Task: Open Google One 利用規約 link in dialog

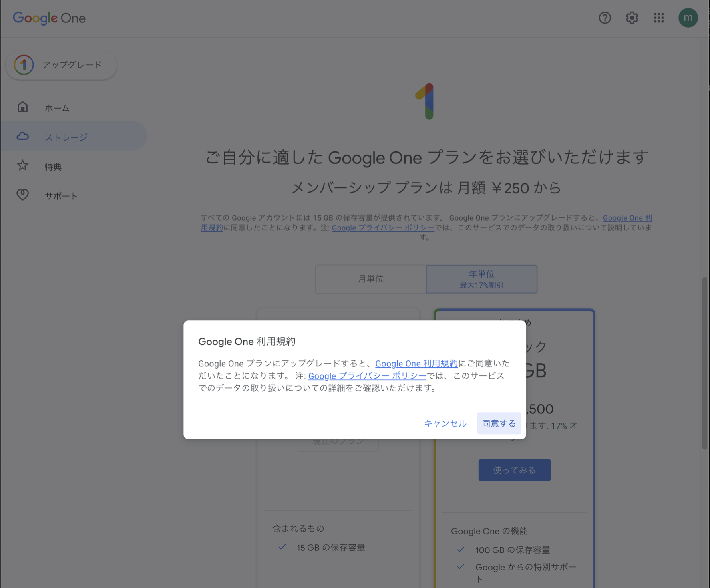Action: click(416, 364)
